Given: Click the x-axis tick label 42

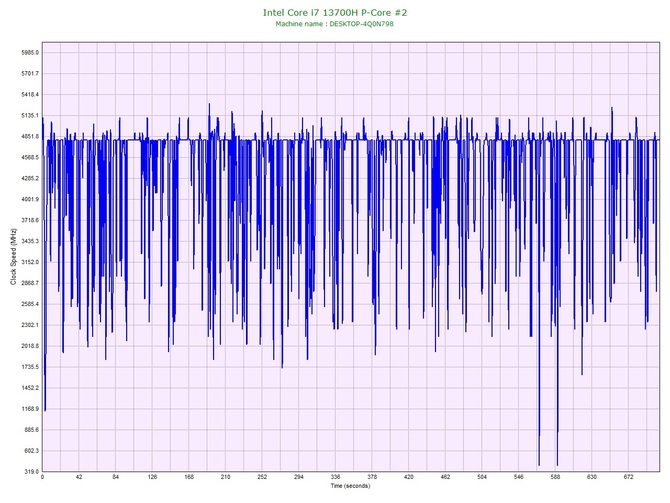Looking at the screenshot, I should tap(79, 477).
